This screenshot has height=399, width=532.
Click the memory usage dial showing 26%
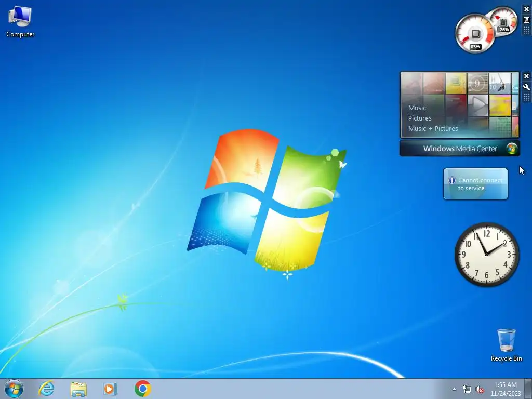point(503,22)
